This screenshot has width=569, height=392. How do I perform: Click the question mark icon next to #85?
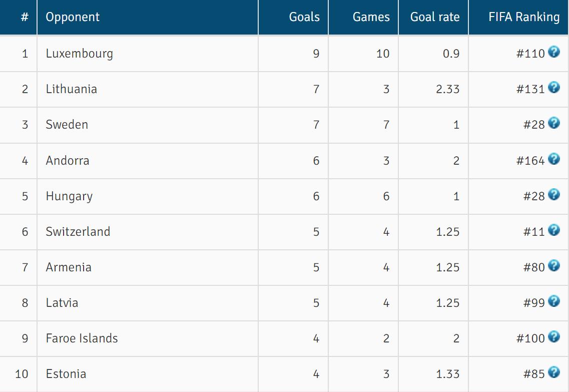click(553, 372)
